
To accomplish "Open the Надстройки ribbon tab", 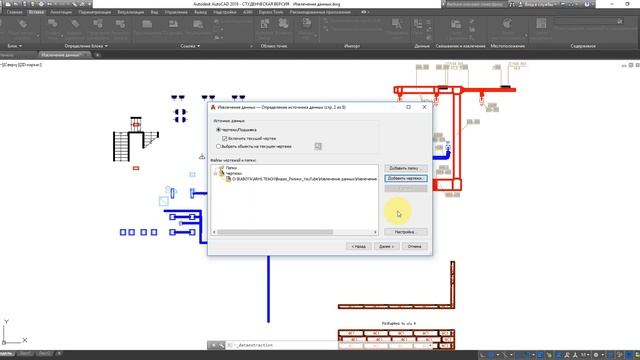I will (x=225, y=12).
